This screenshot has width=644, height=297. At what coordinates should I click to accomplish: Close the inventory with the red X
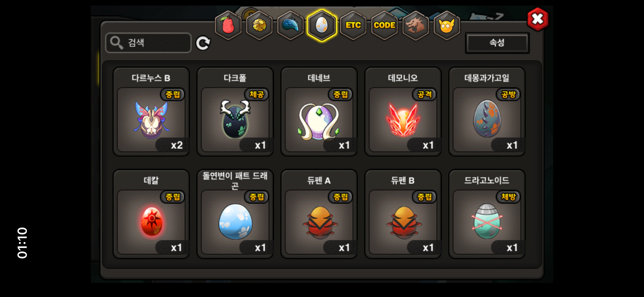538,19
